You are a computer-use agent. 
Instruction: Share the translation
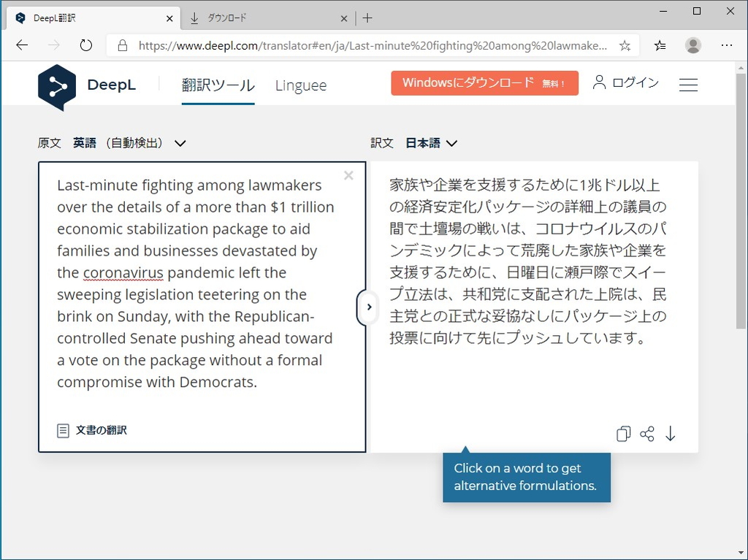point(647,434)
